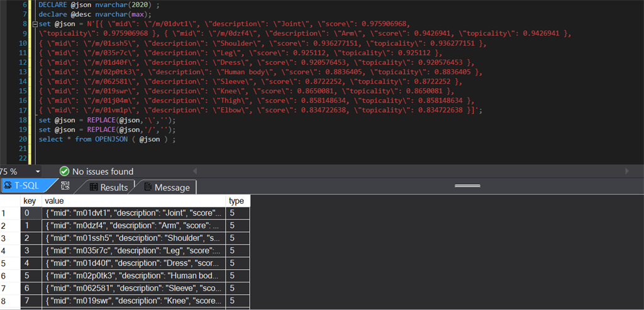644x310 pixels.
Task: Click the key cell with value 0
Action: [x=31, y=213]
